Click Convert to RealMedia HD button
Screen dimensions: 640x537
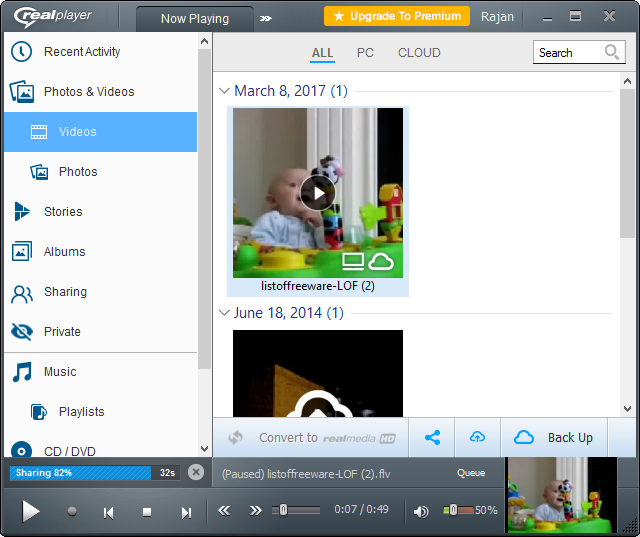311,438
